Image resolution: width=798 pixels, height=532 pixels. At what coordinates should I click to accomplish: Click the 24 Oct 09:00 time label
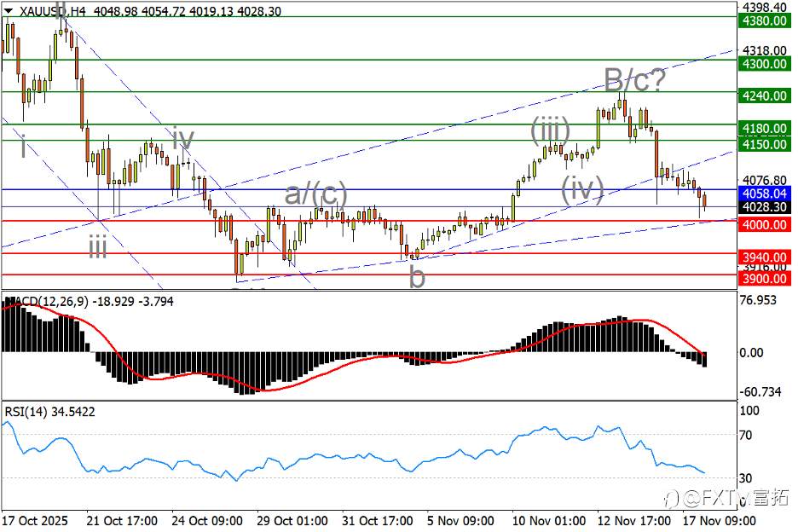pyautogui.click(x=206, y=521)
